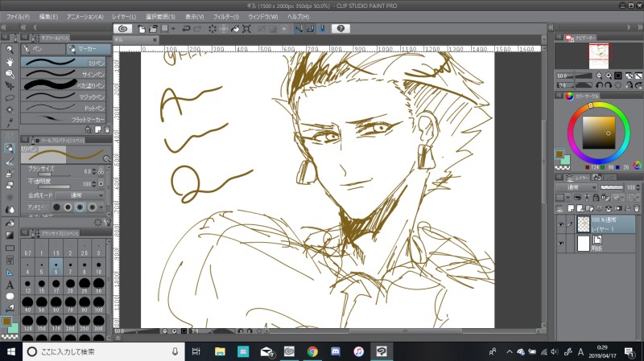Undo the last action

click(186, 29)
